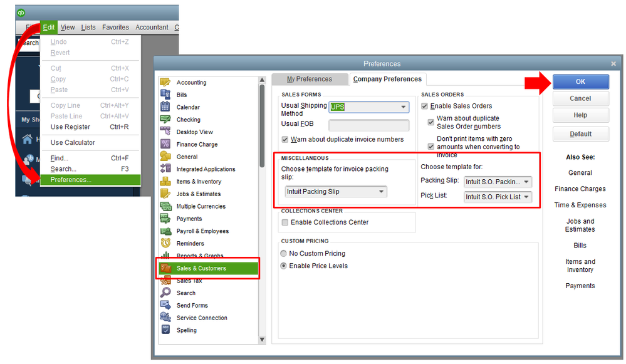Choose Find... in Edit menu
The height and width of the screenshot is (364, 626).
pyautogui.click(x=90, y=158)
